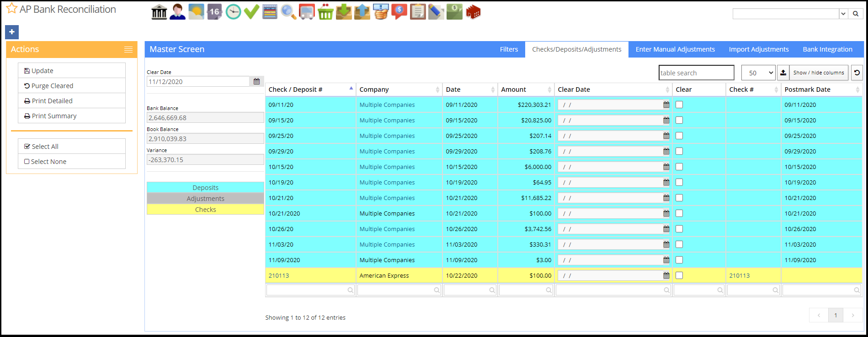Screen dimensions: 868x337
Task: Click Select All button
Action: 72,147
